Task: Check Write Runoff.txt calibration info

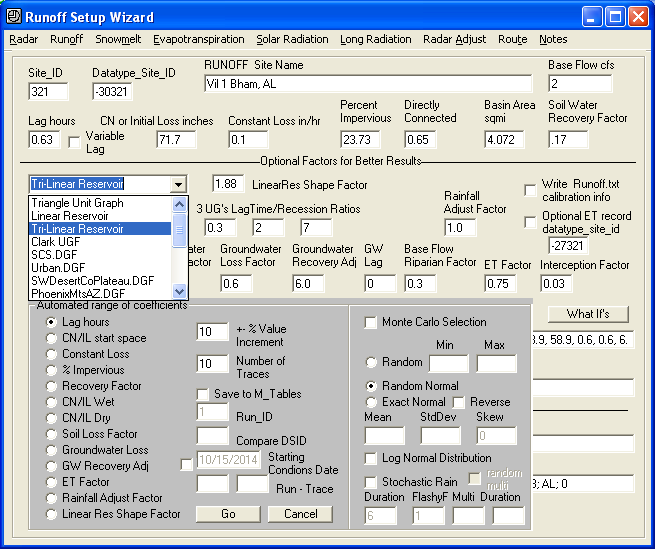Action: click(530, 190)
